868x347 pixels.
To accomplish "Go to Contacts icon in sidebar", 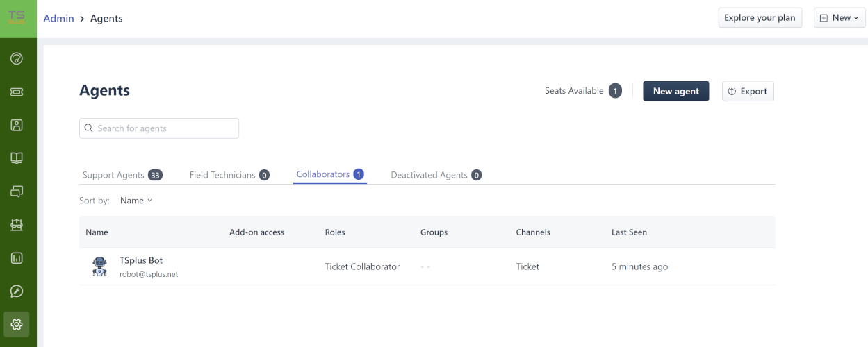I will click(x=17, y=125).
